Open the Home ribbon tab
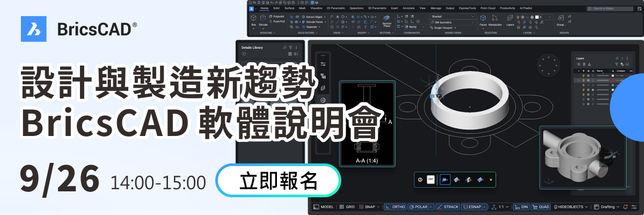The height and width of the screenshot is (215, 644). (265, 8)
